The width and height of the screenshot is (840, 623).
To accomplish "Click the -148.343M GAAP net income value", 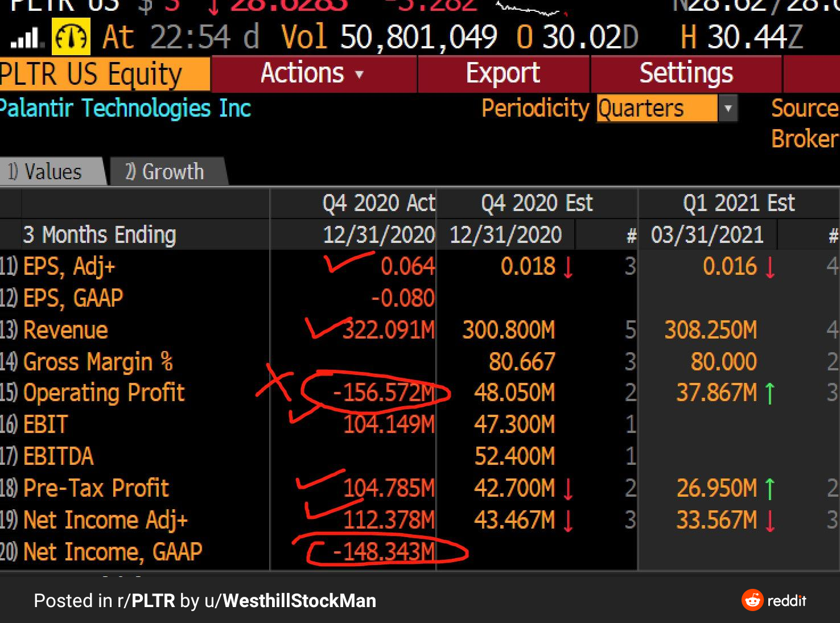I will point(384,552).
